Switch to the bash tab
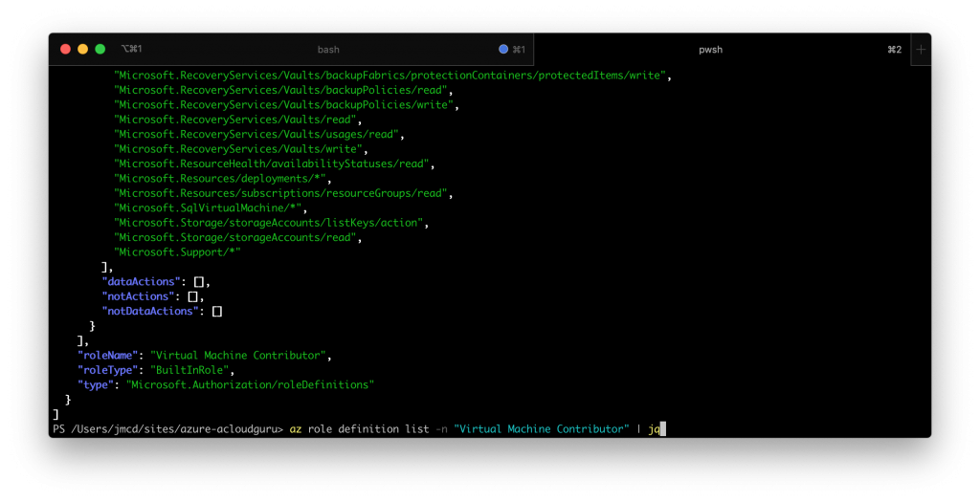Image resolution: width=980 pixels, height=502 pixels. pyautogui.click(x=328, y=49)
